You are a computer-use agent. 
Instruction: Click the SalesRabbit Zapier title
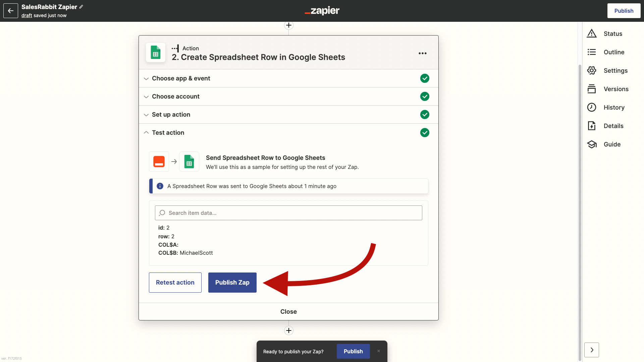49,7
